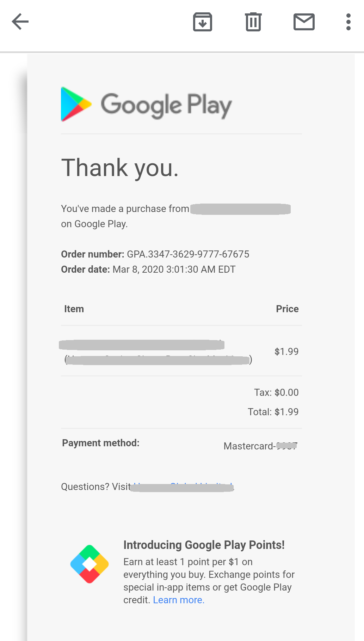Screen dimensions: 364x641
Task: Open the Learn more link
Action: pyautogui.click(x=179, y=600)
